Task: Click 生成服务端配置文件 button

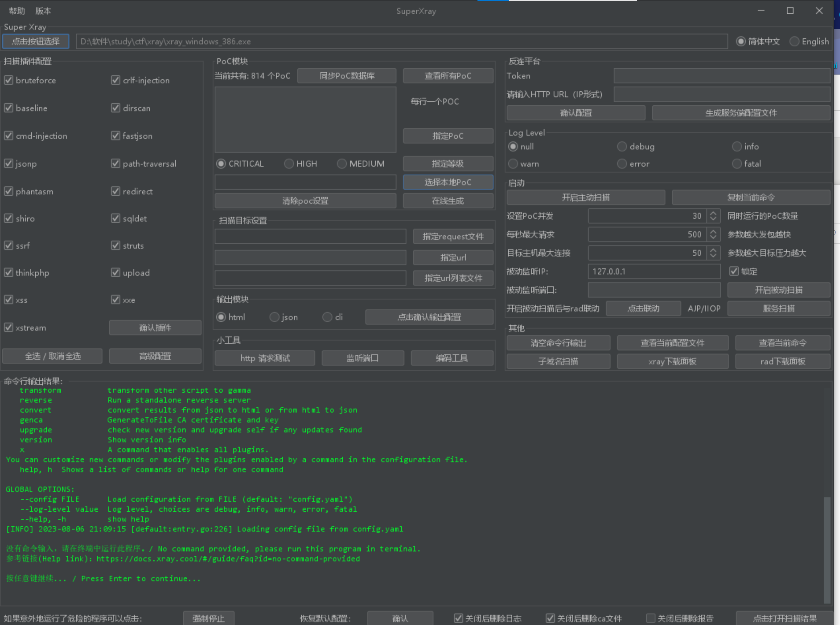Action: 741,113
